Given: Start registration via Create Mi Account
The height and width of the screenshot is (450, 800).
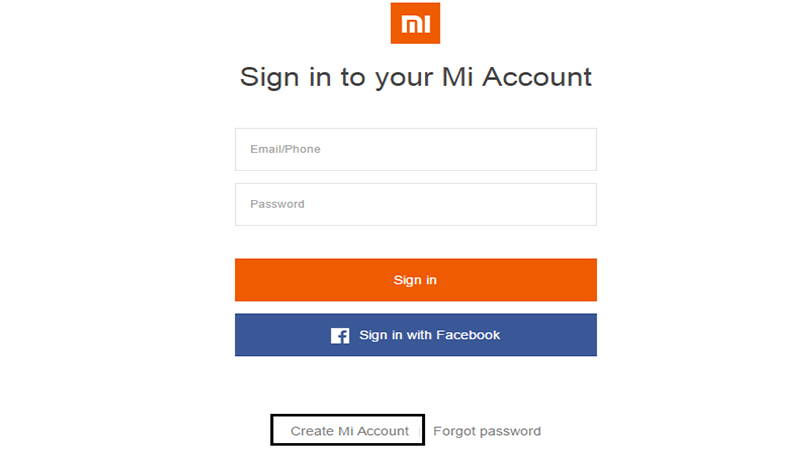Looking at the screenshot, I should point(349,431).
